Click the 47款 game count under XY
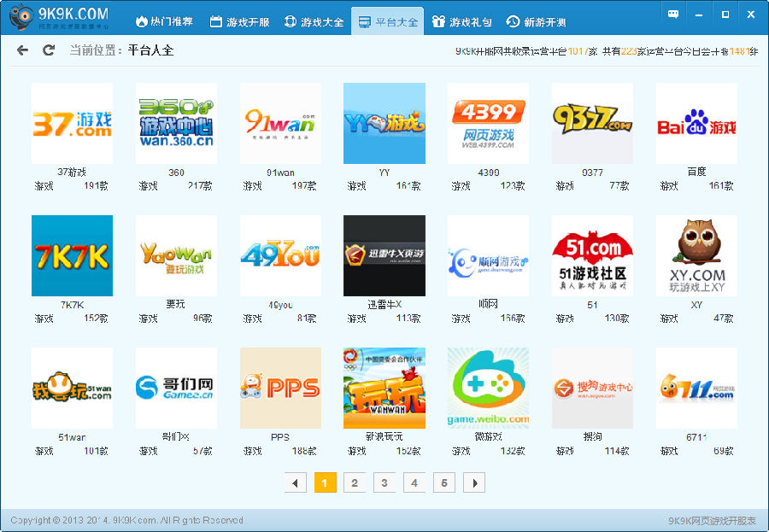The image size is (769, 532). (x=724, y=319)
